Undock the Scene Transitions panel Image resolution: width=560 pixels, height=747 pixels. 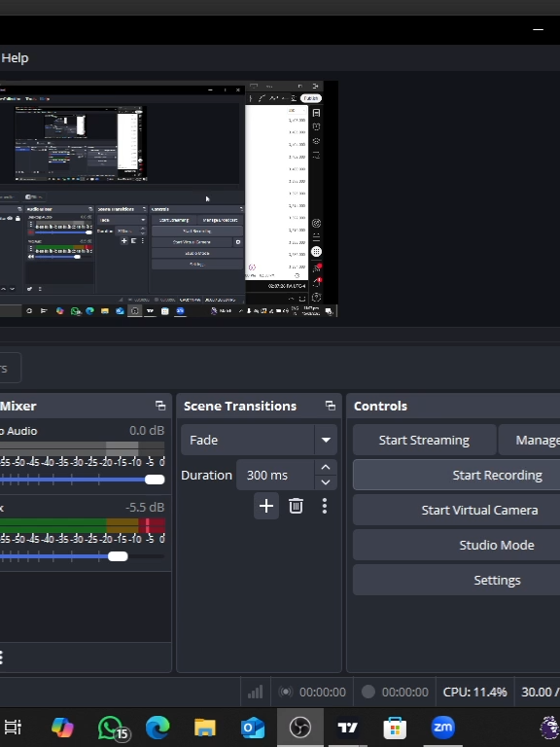click(x=330, y=406)
